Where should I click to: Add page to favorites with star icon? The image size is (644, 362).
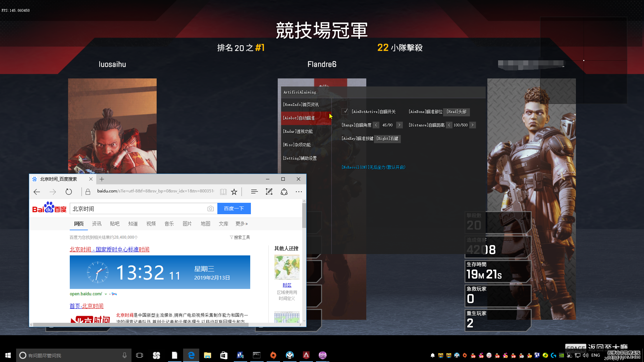click(x=234, y=192)
